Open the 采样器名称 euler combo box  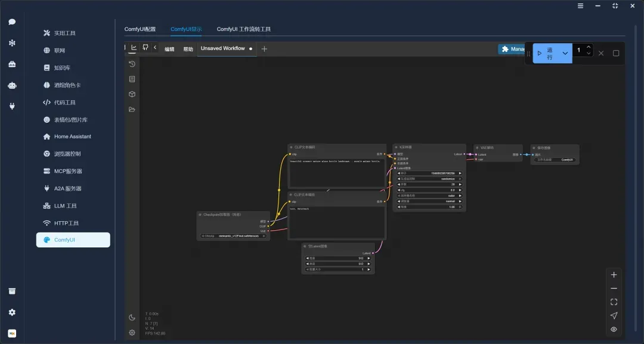[x=429, y=196]
